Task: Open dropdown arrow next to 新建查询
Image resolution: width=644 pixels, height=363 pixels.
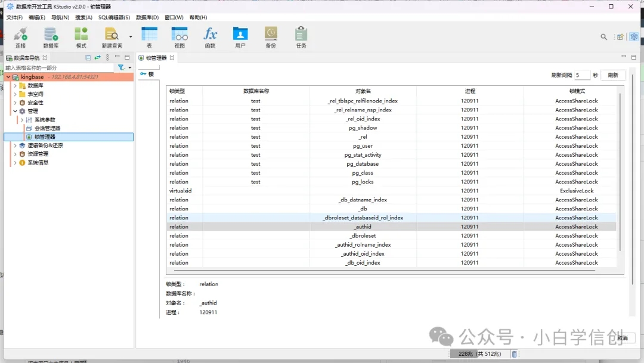Action: (x=131, y=36)
